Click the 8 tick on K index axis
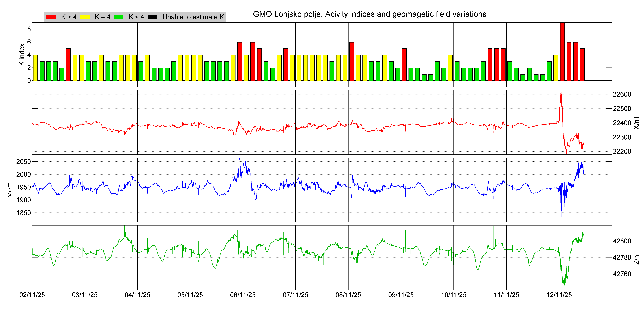The height and width of the screenshot is (322, 644). tap(29, 29)
